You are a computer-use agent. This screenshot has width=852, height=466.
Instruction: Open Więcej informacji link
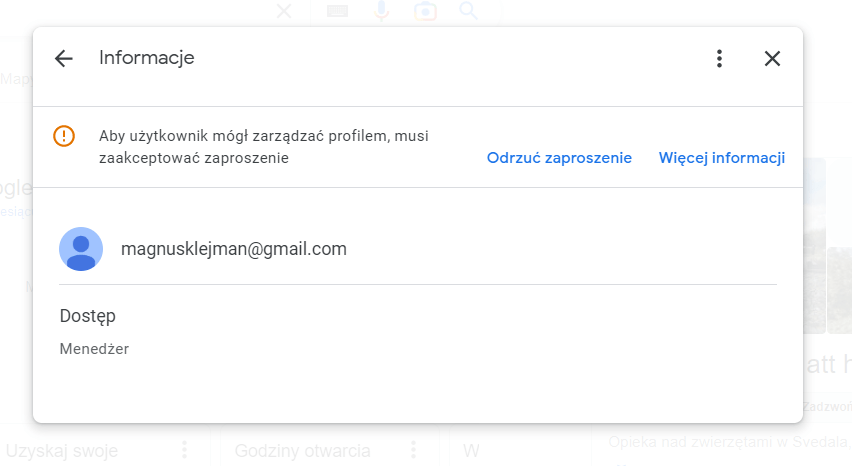tap(722, 158)
